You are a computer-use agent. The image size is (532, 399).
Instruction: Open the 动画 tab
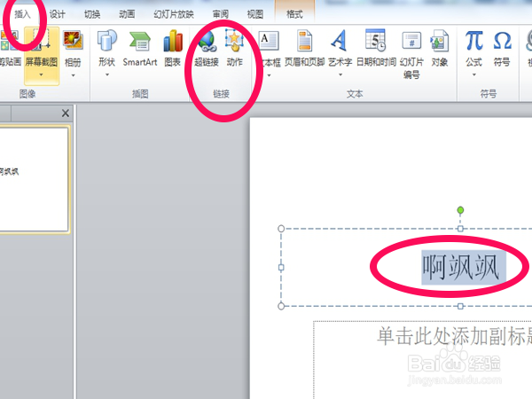(x=127, y=14)
